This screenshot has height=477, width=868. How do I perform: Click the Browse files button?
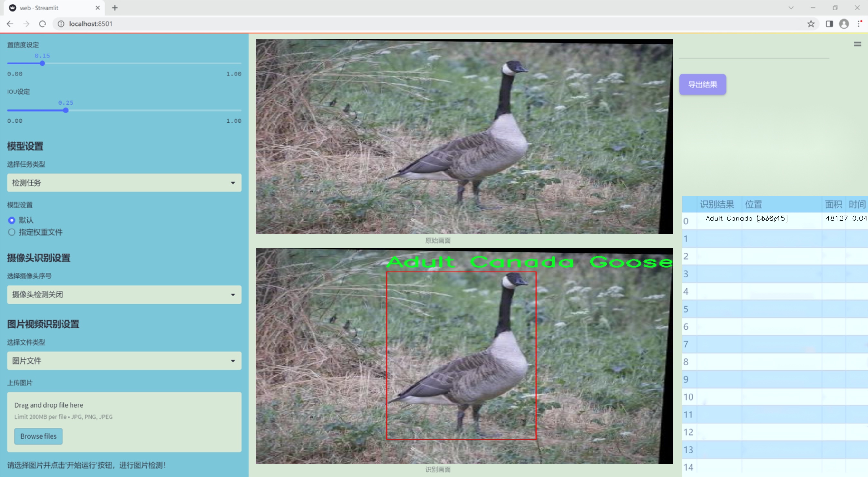38,436
